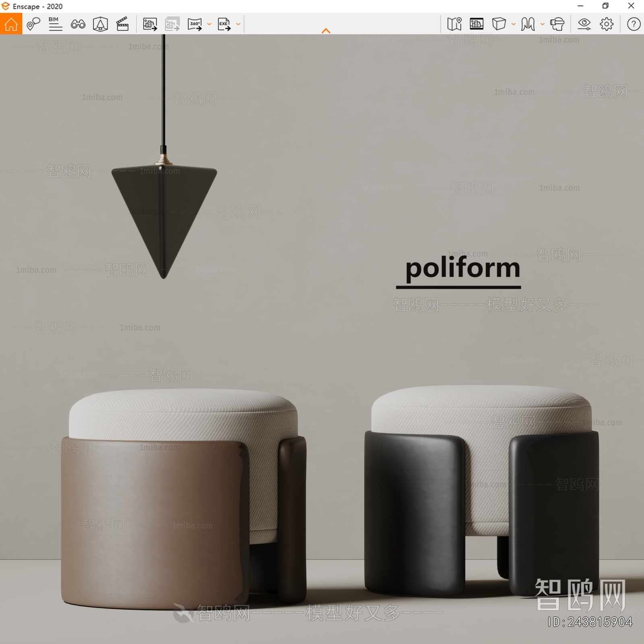Open manage views with binoculars icon
This screenshot has width=644, height=644.
pyautogui.click(x=78, y=24)
